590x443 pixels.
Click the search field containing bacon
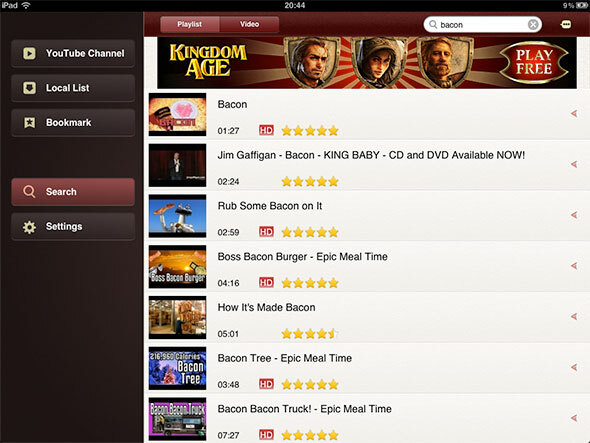point(483,25)
